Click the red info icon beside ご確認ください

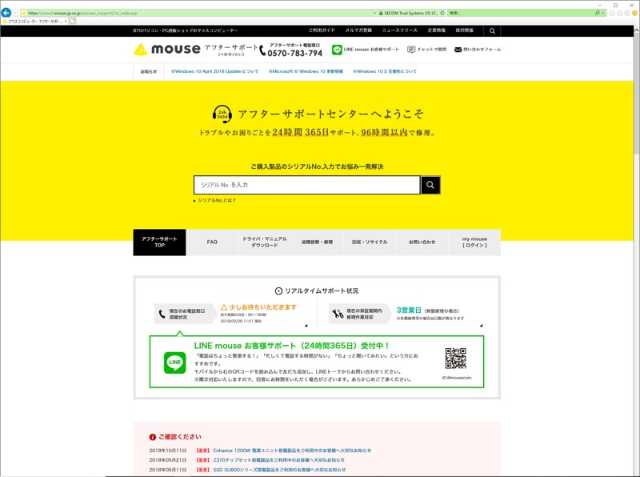(153, 437)
